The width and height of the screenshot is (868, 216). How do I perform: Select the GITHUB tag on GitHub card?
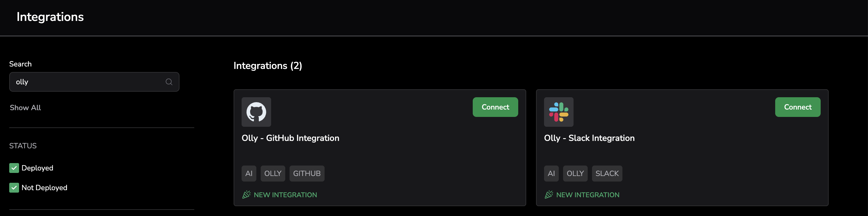coord(307,174)
